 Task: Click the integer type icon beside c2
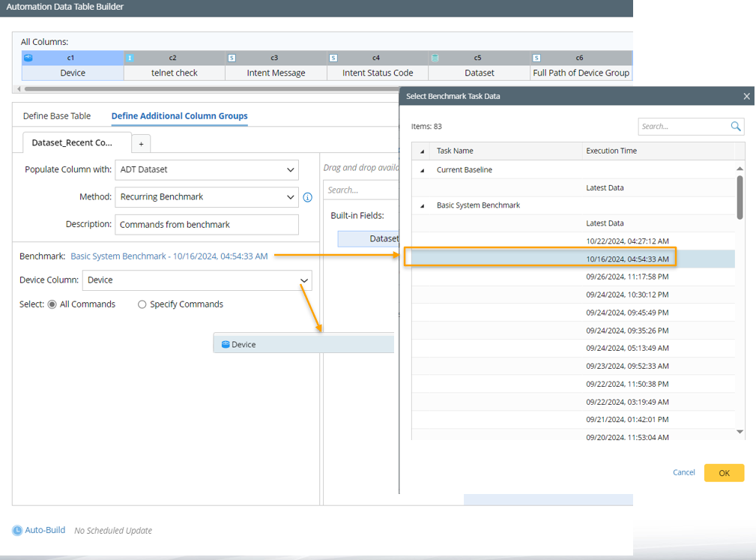tap(130, 58)
